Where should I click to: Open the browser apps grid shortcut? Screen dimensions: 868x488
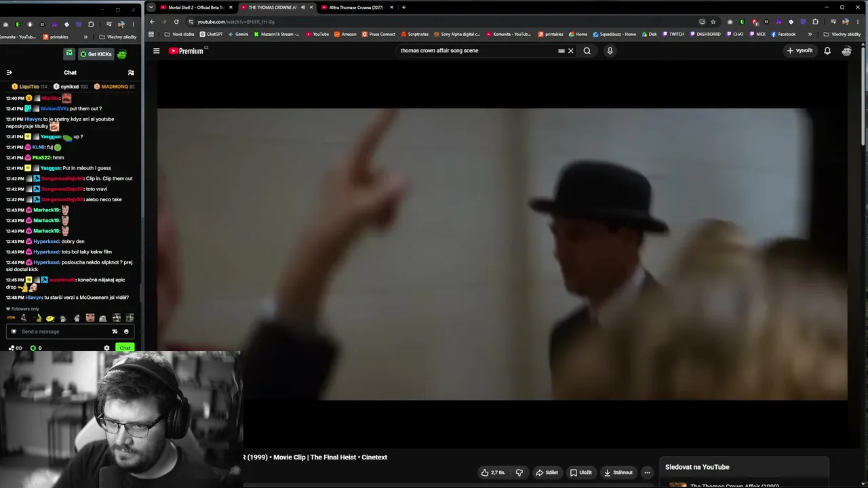point(151,34)
